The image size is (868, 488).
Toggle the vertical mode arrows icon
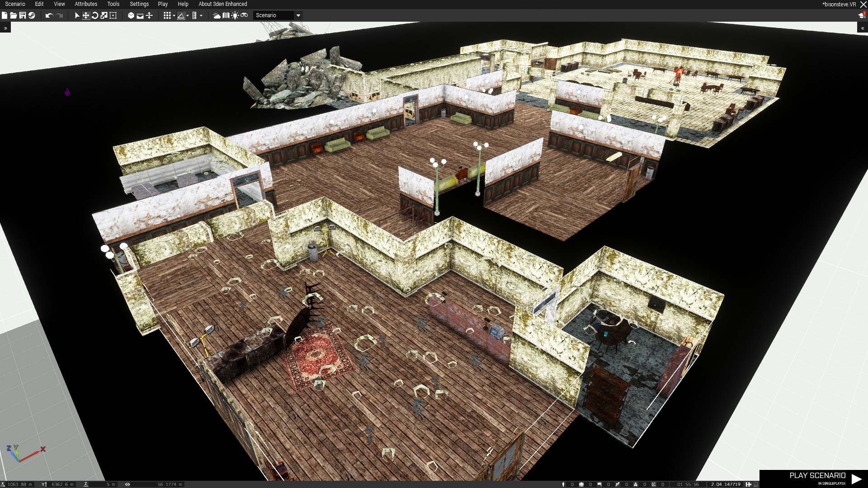click(x=149, y=15)
